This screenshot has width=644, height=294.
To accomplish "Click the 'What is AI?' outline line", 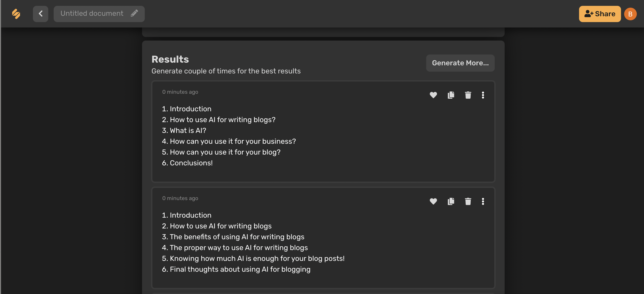I will pos(184,130).
